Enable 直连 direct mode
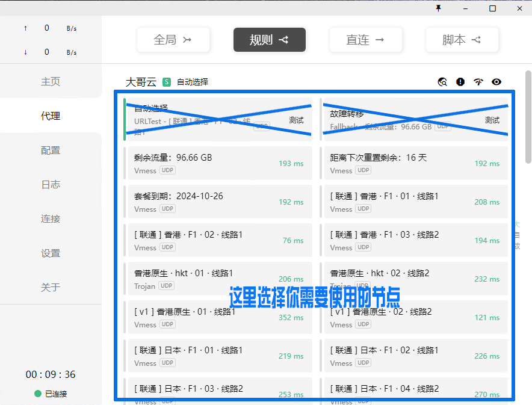 click(x=365, y=40)
